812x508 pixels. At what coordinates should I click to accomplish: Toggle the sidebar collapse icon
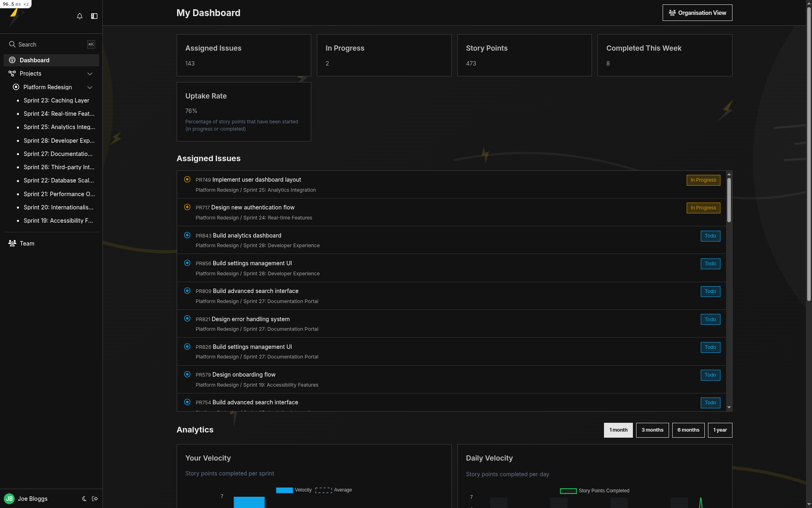[94, 16]
